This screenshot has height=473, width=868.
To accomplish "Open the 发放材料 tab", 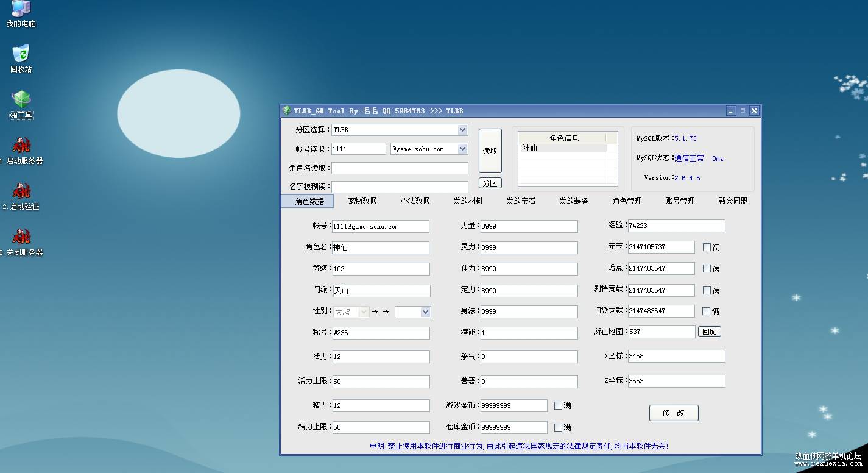I will pos(468,201).
